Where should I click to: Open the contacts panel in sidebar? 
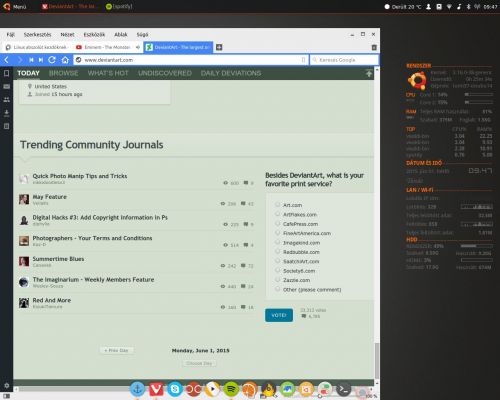point(6,100)
